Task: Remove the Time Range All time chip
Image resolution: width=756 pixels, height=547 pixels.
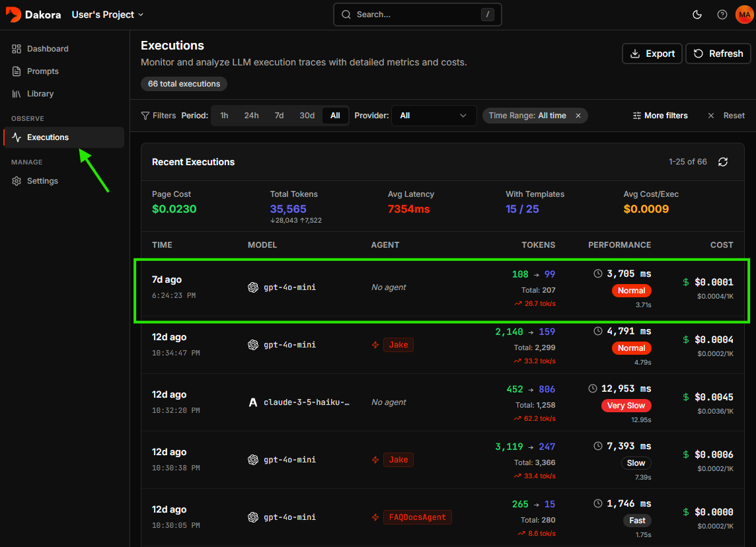Action: click(x=578, y=116)
